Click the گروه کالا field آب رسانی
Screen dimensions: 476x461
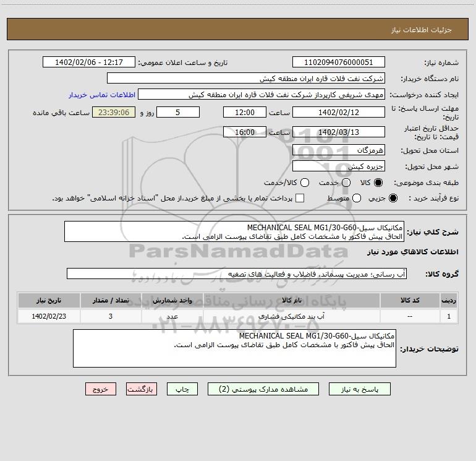click(x=237, y=274)
